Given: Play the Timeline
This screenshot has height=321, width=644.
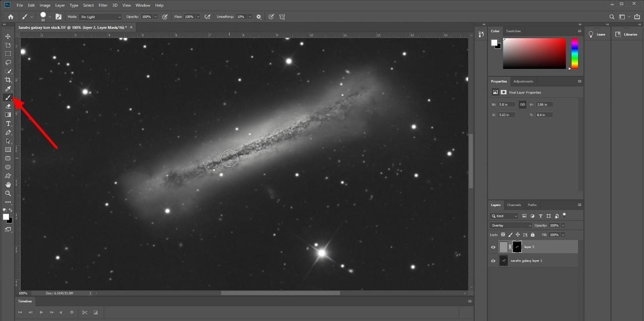Looking at the screenshot, I should click(41, 312).
